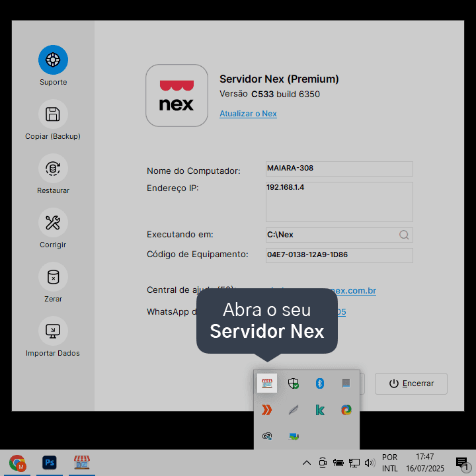Open the Central de ajuda nex.com.br link
The image size is (476, 476).
coord(353,290)
